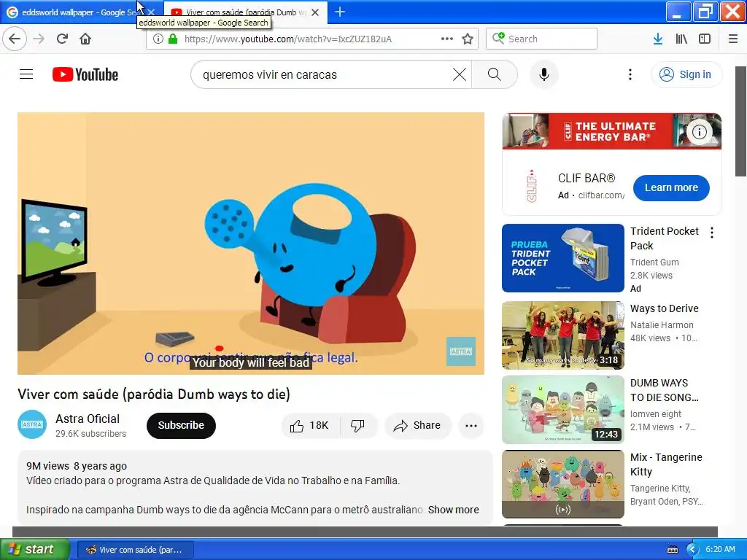Click the keyboard icon in system tray
Screen dimensions: 747x560
[x=672, y=550]
